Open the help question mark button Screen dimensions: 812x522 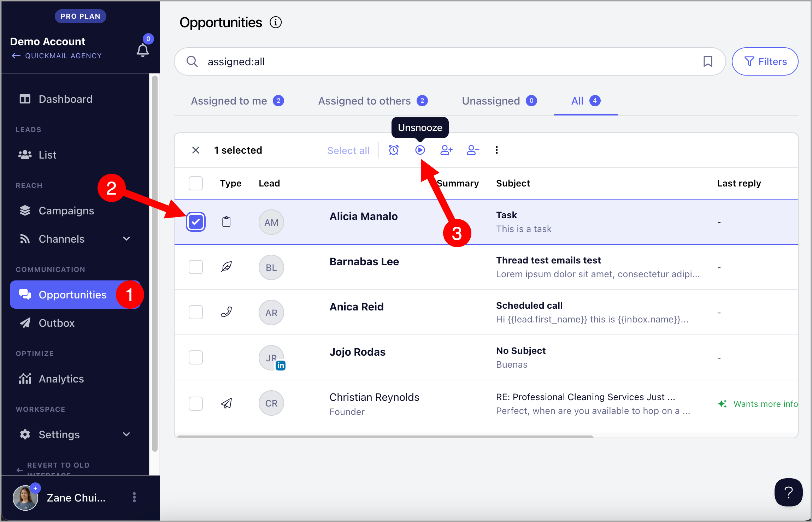pos(788,492)
